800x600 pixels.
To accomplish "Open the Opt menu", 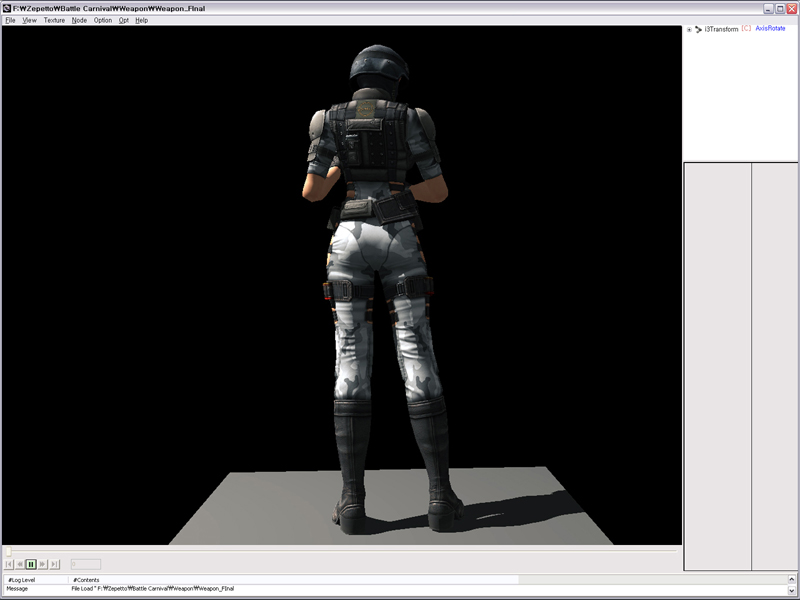I will pos(124,20).
